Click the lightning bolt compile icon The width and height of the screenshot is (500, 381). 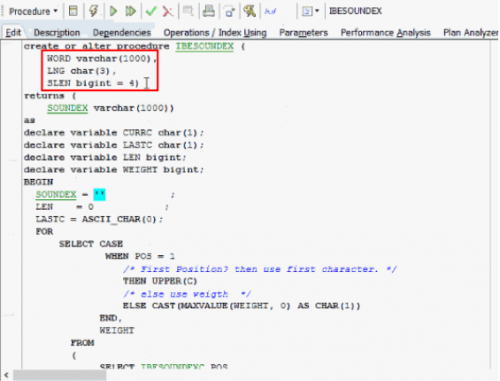94,11
